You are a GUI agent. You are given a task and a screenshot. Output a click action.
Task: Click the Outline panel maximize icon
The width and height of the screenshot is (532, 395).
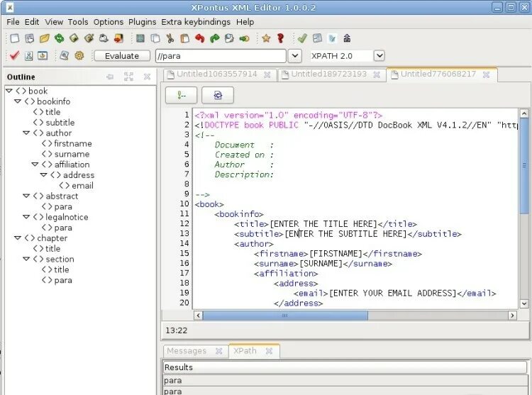pyautogui.click(x=128, y=77)
